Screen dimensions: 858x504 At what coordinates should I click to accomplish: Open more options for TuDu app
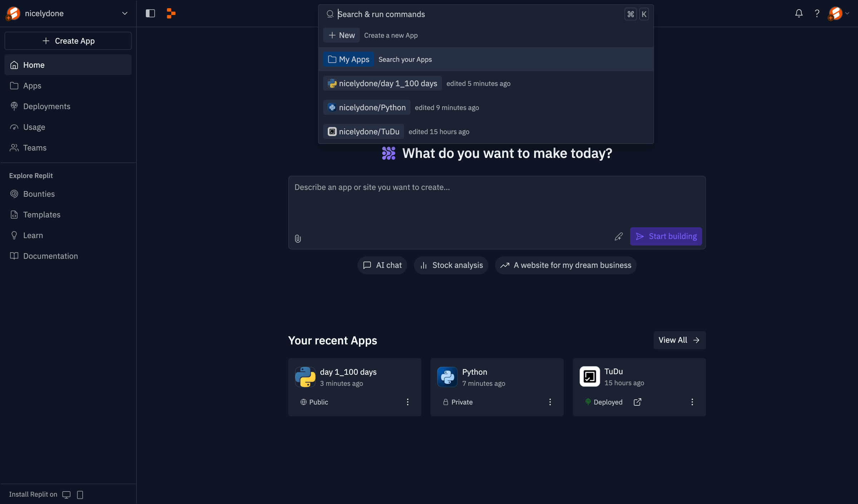click(x=692, y=402)
